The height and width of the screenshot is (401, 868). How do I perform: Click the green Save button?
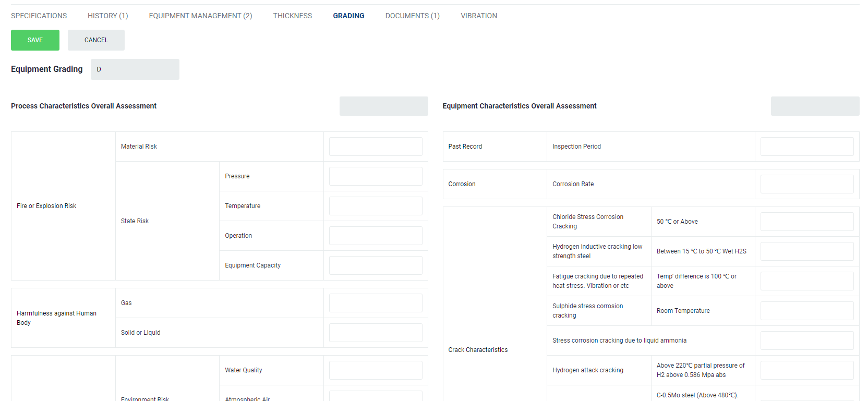[35, 40]
